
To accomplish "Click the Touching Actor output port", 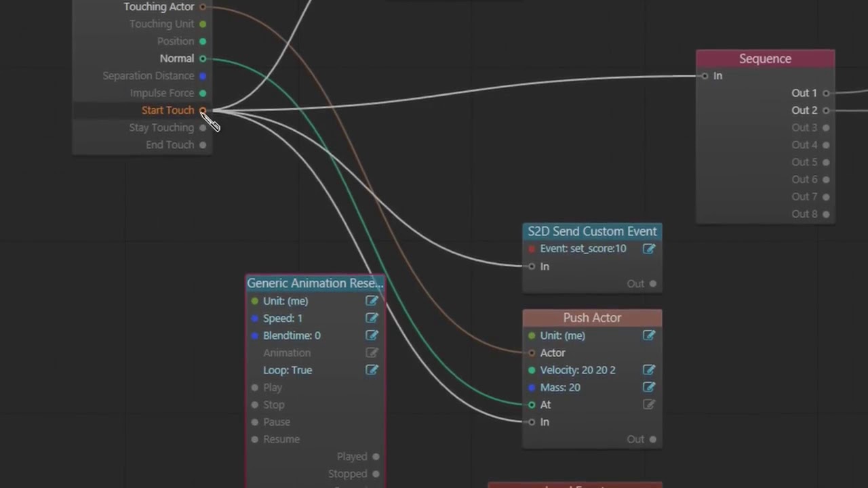I will (203, 7).
